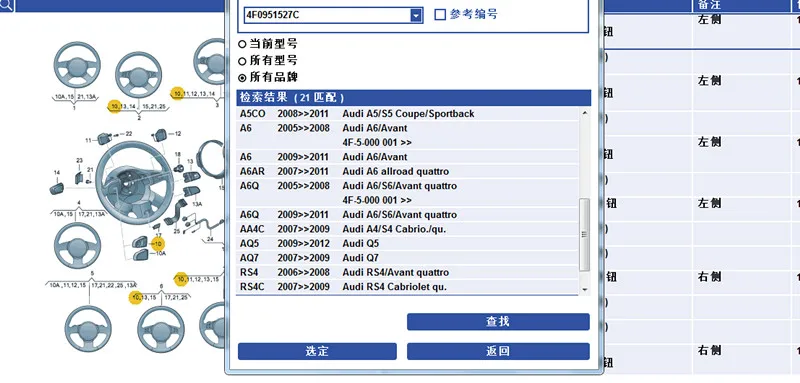
Task: Click steering wheel image number 6 in the diagram
Action: click(x=161, y=329)
